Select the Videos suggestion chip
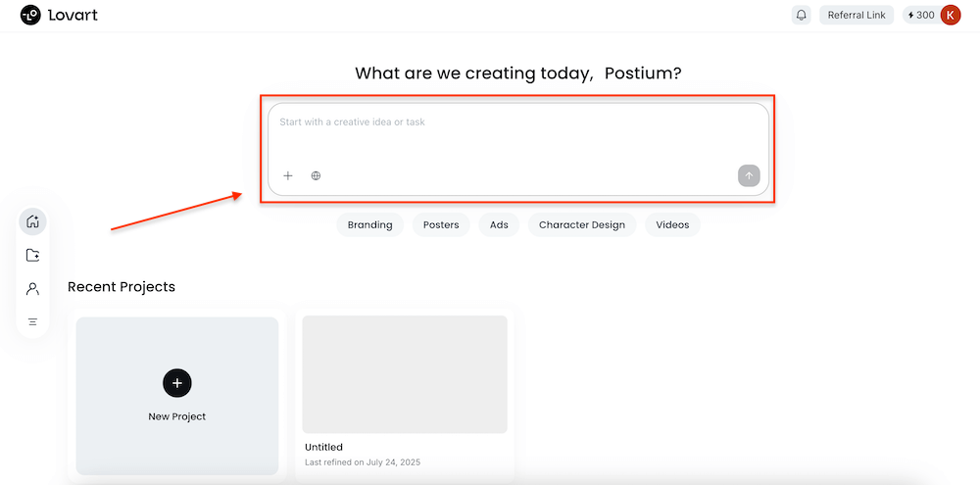 pos(672,225)
